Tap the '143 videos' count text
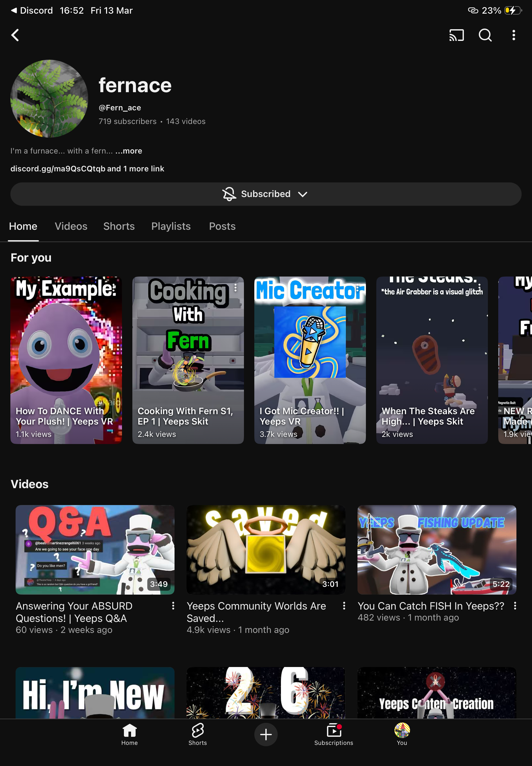 click(x=186, y=121)
